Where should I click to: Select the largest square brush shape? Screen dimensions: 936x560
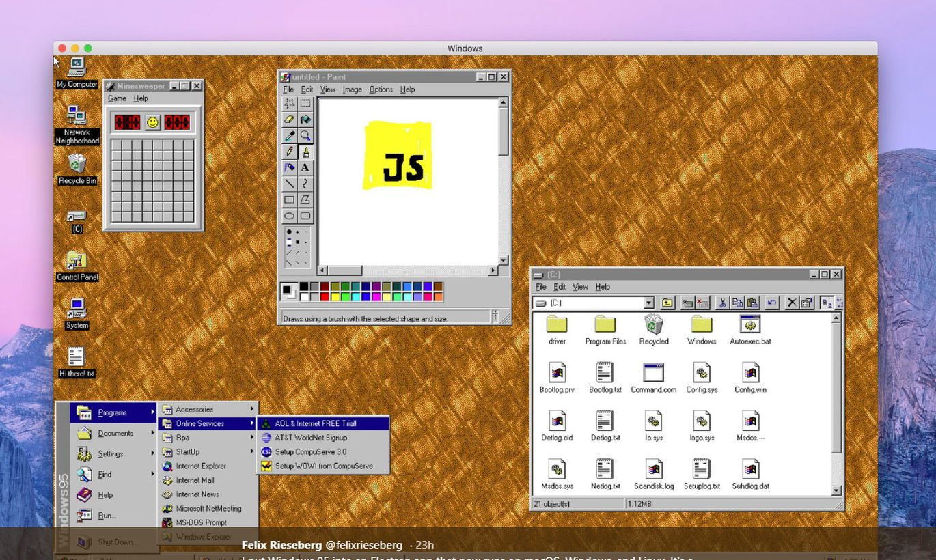[x=289, y=242]
